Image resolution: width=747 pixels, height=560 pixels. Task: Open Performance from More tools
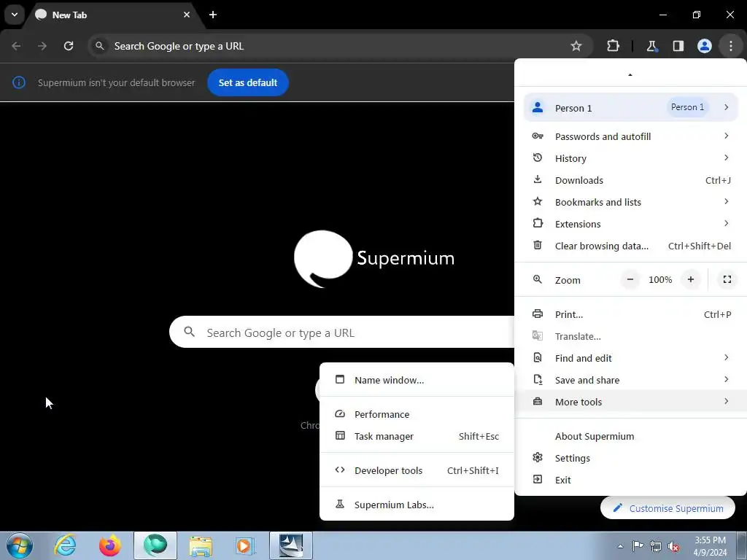(x=417, y=414)
